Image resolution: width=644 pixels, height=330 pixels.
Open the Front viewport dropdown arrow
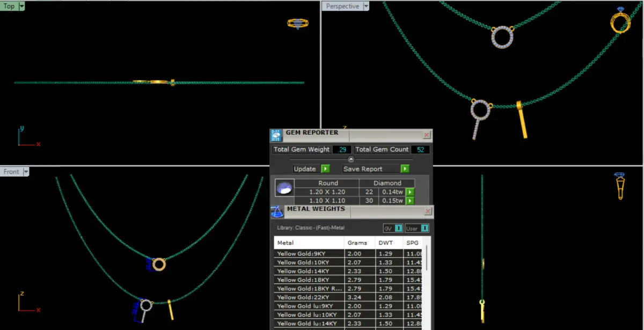pyautogui.click(x=25, y=172)
